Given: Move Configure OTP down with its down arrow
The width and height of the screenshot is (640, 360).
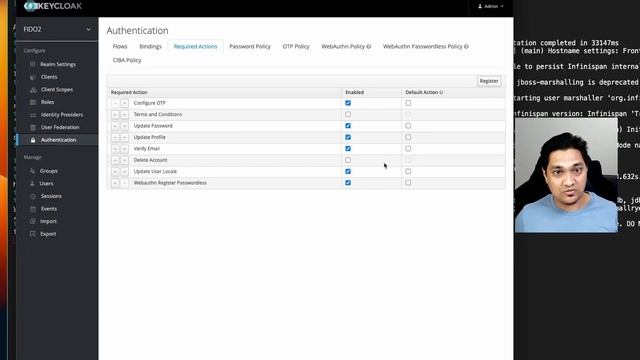Looking at the screenshot, I should (x=124, y=103).
